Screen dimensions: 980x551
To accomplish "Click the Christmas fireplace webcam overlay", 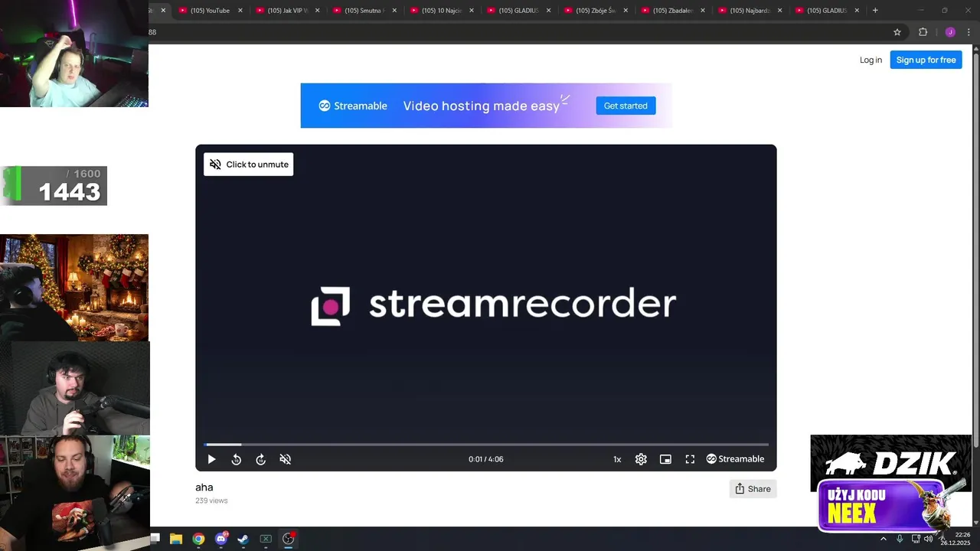I will click(x=74, y=288).
